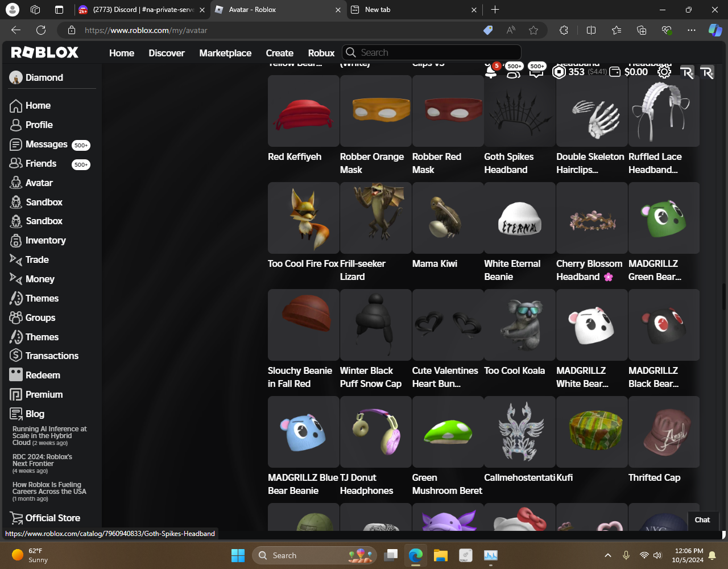Image resolution: width=728 pixels, height=569 pixels.
Task: Select the Green Mushroom Beret thumbnail
Action: click(448, 432)
